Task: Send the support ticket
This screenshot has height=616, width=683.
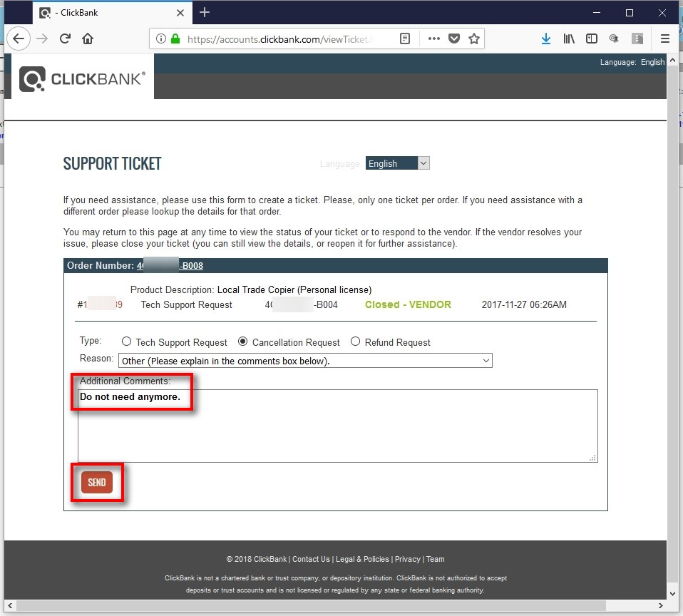Action: (97, 482)
